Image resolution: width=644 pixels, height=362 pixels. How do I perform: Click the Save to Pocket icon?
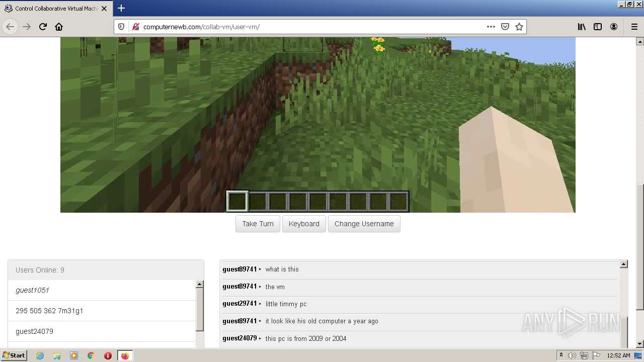click(505, 27)
